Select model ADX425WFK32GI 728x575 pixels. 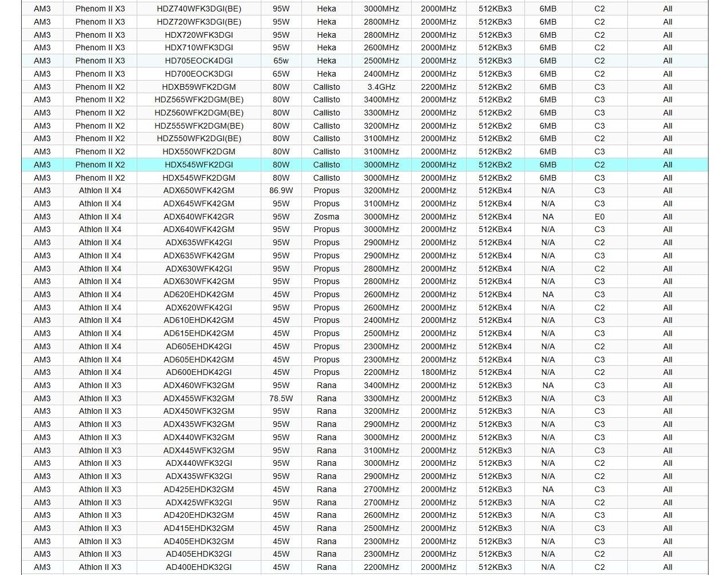198,502
